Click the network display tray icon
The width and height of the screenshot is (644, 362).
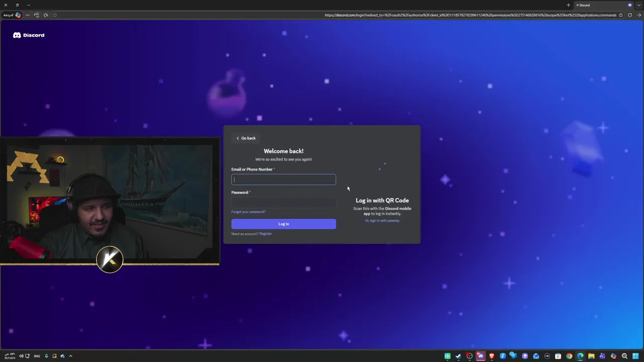click(x=27, y=356)
